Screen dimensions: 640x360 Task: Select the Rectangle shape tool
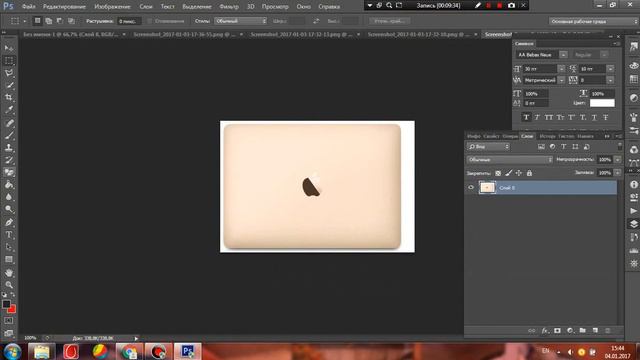9,260
